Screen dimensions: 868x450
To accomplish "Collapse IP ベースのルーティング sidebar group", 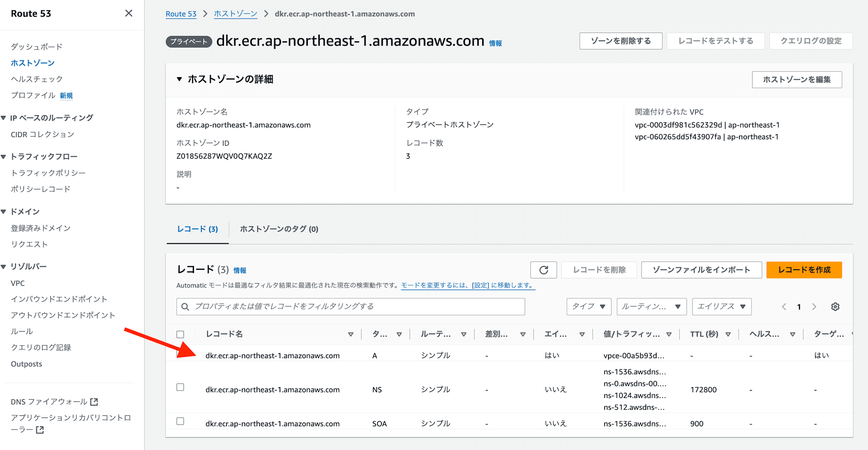I will [x=3, y=118].
